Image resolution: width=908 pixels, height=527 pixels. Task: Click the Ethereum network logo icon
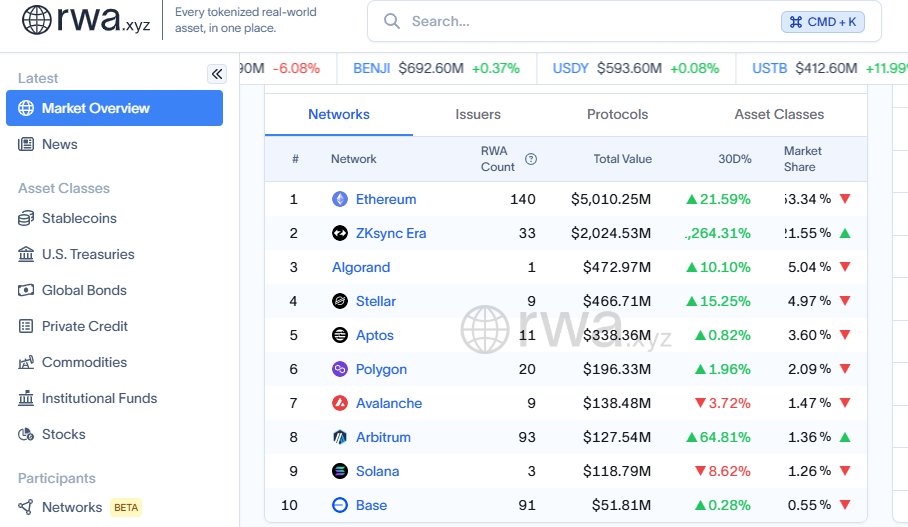[x=340, y=199]
